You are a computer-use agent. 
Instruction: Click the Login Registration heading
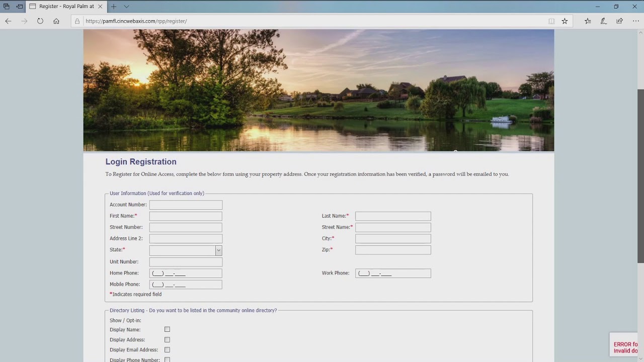coord(141,162)
